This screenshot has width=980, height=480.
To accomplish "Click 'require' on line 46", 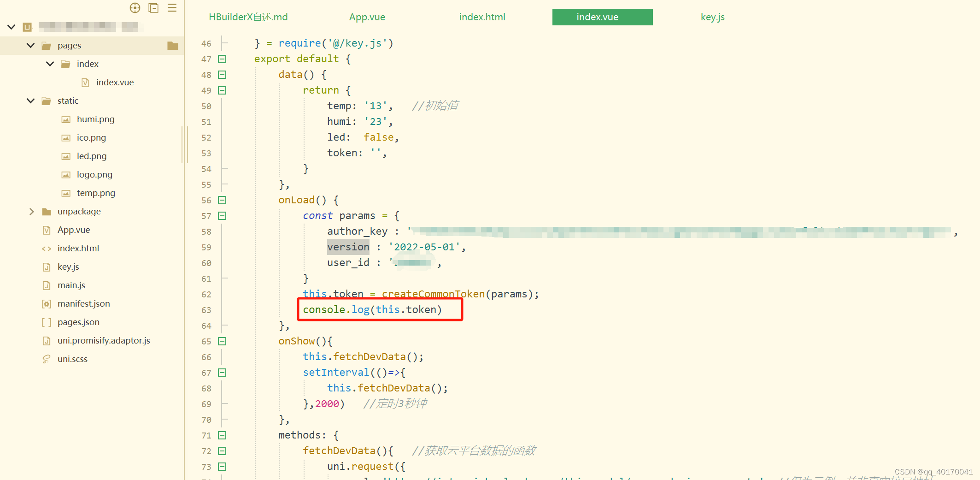I will [300, 43].
